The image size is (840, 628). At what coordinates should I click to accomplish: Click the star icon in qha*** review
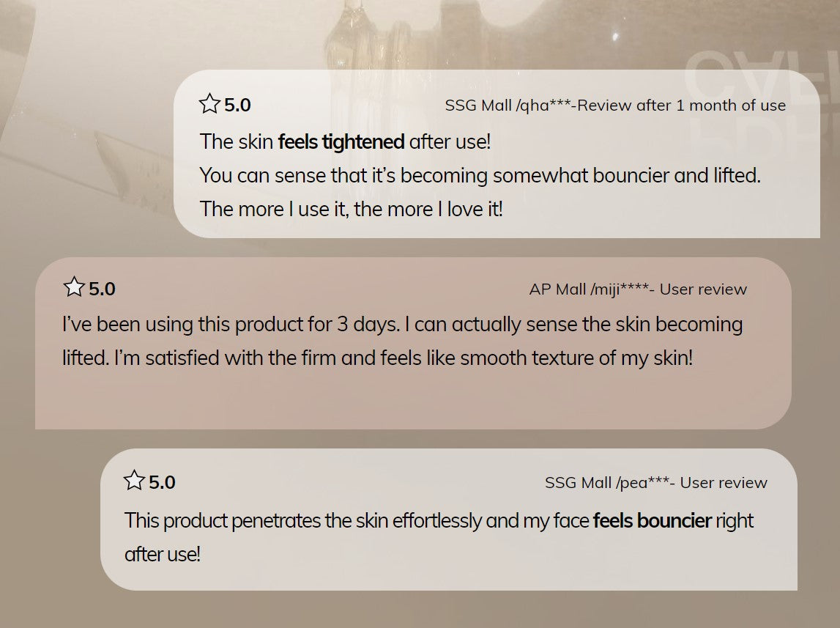click(x=209, y=104)
